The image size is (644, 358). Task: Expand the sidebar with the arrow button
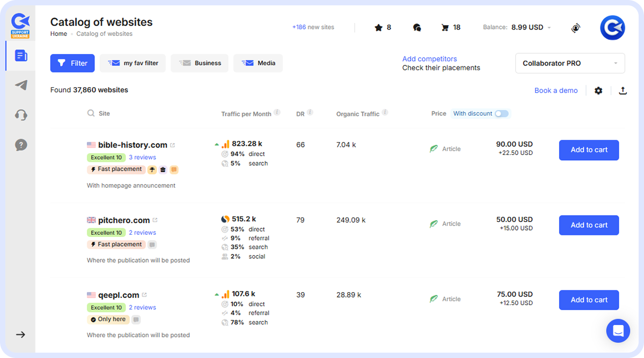[20, 334]
